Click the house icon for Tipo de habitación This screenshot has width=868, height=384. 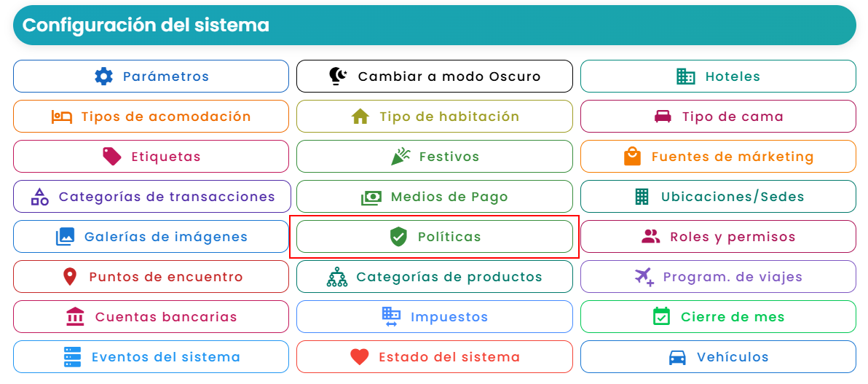tap(360, 117)
